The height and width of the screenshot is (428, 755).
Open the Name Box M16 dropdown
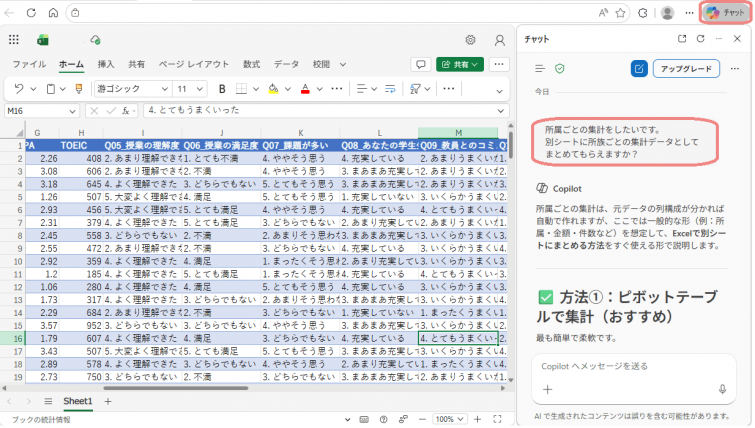[72, 111]
